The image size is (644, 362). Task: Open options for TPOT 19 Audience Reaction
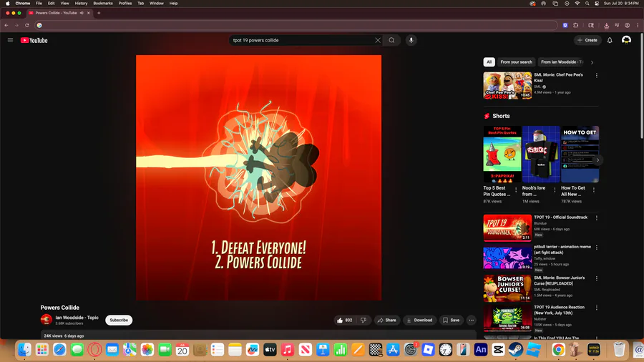[596, 308]
